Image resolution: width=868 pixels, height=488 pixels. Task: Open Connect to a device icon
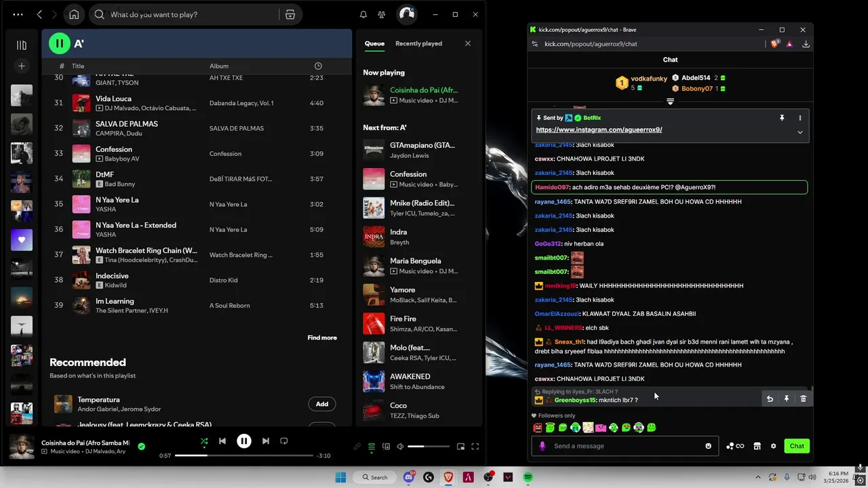point(386,447)
